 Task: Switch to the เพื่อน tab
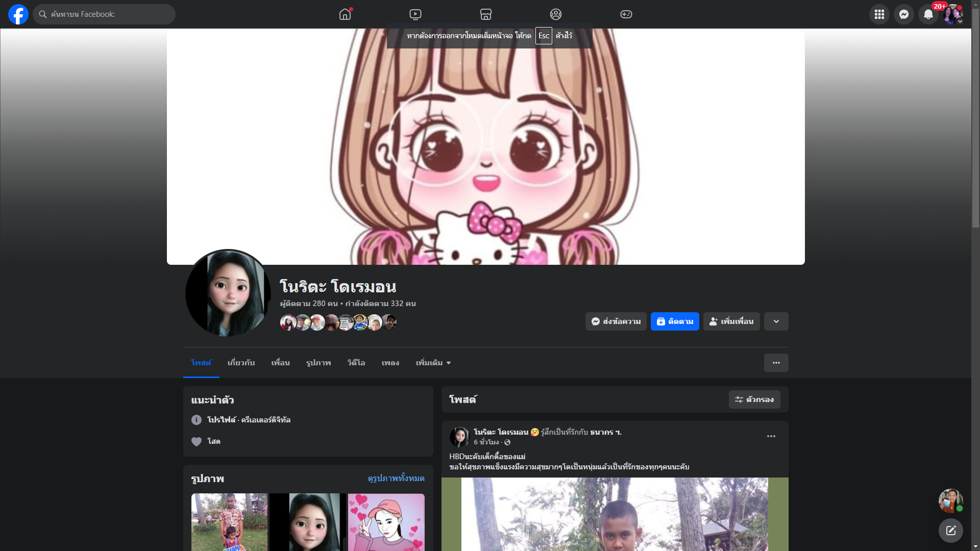280,363
